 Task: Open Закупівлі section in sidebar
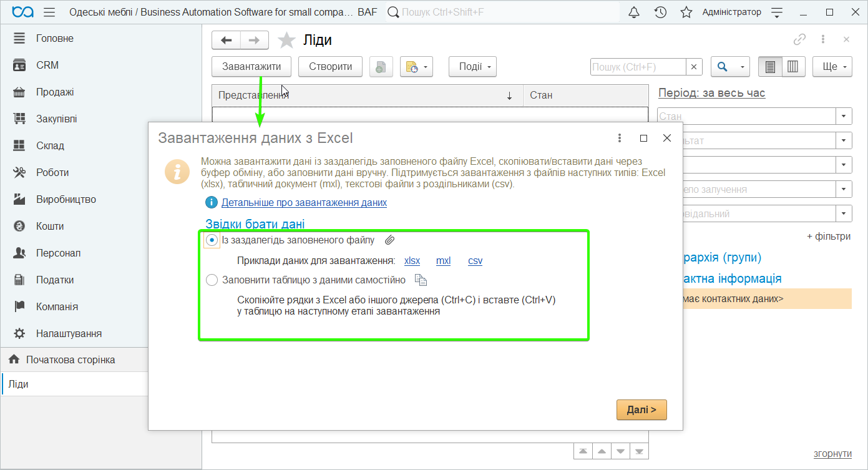[57, 119]
